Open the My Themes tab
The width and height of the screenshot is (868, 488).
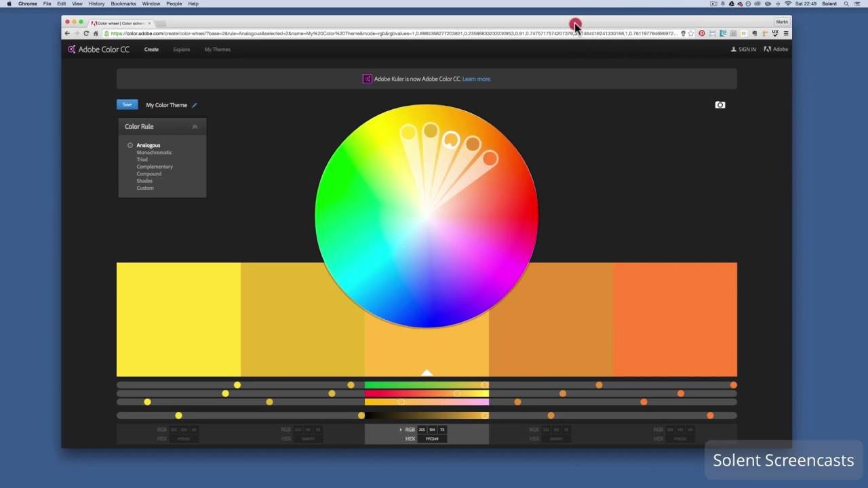click(218, 49)
